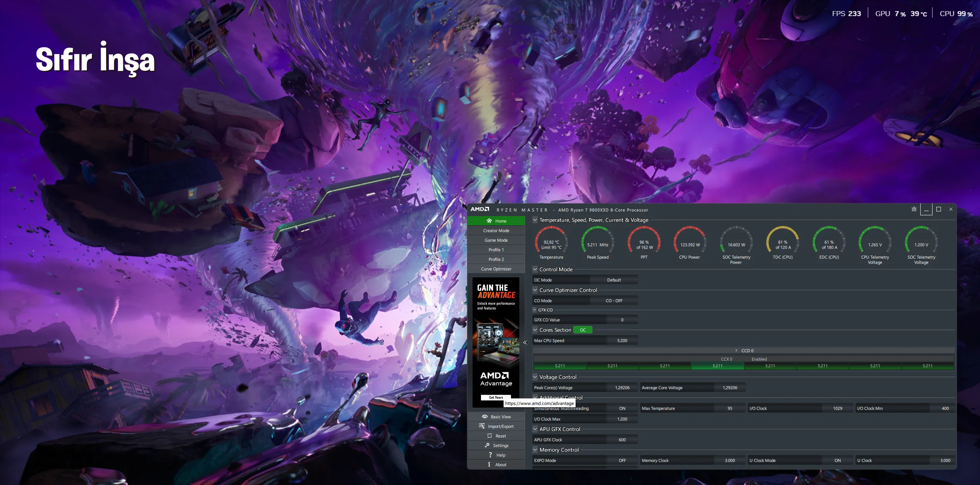Click the Help question mark icon
980x485 pixels.
point(490,455)
